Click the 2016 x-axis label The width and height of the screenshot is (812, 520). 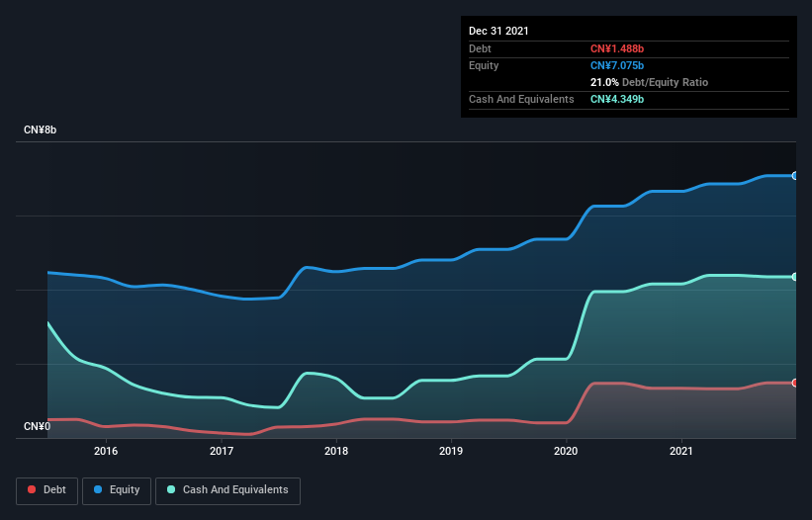(106, 451)
